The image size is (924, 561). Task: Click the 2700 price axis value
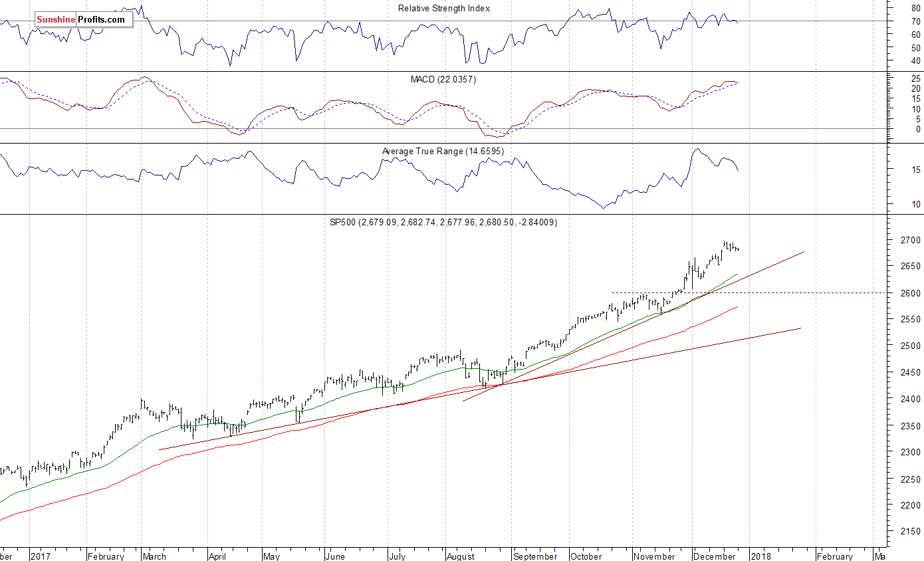(x=910, y=240)
